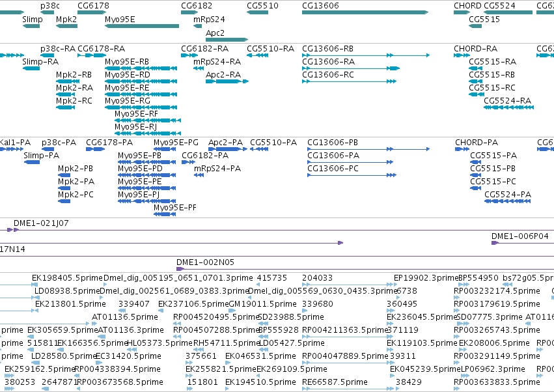Click the CG13606-PB protein label
This screenshot has height=392, width=554.
[x=333, y=143]
